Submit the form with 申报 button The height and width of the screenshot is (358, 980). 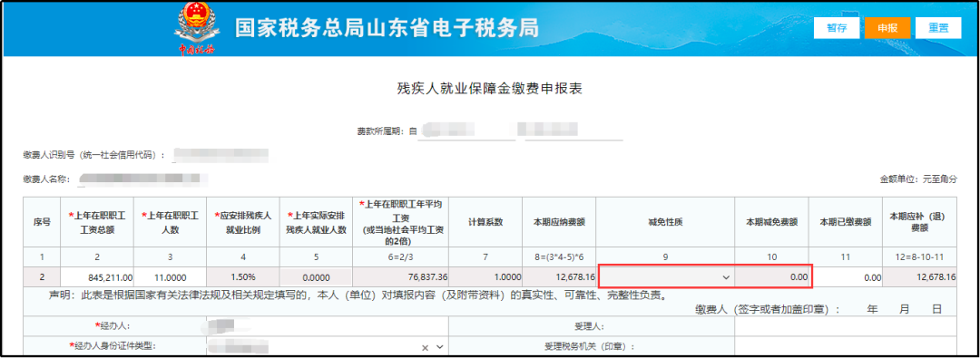pos(887,28)
